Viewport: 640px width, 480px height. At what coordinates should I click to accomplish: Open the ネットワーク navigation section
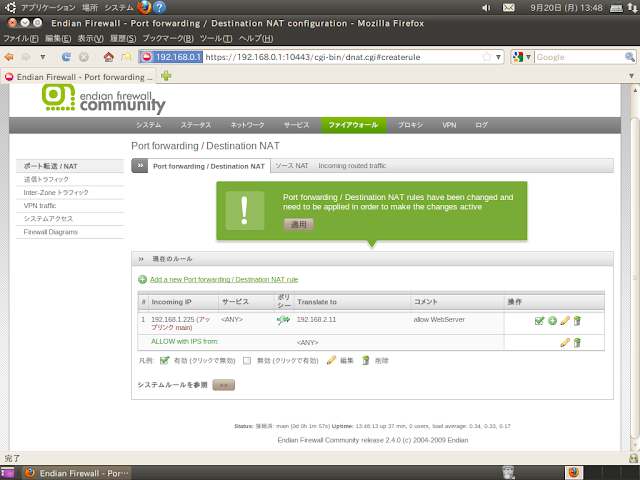pos(247,125)
